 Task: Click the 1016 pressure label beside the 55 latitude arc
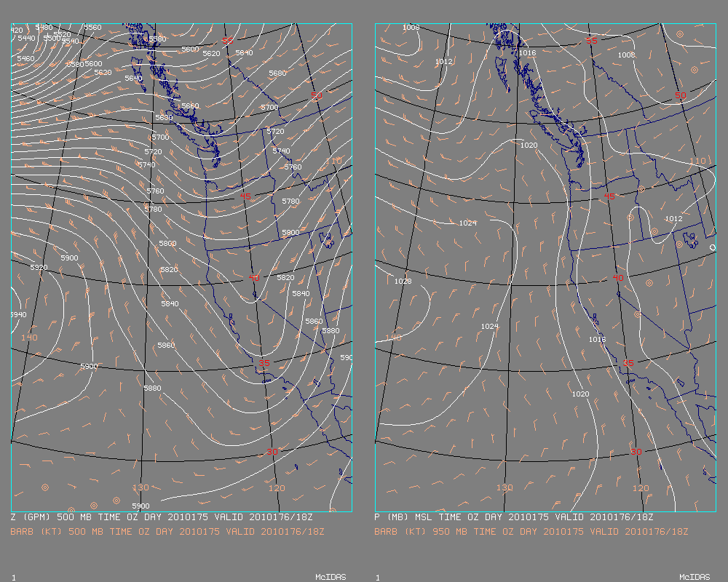[x=527, y=53]
